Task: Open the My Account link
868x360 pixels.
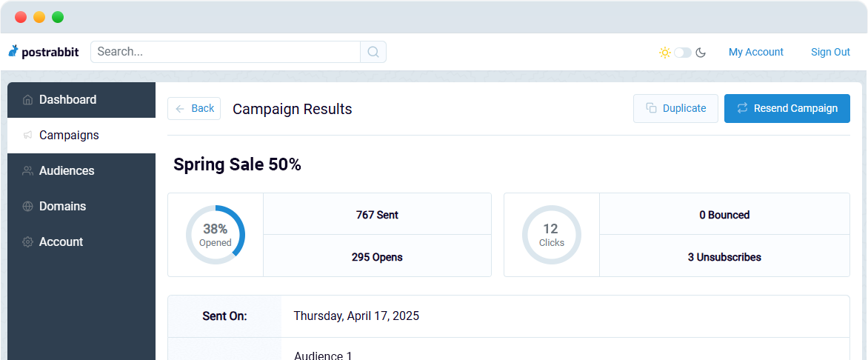Action: click(x=755, y=52)
